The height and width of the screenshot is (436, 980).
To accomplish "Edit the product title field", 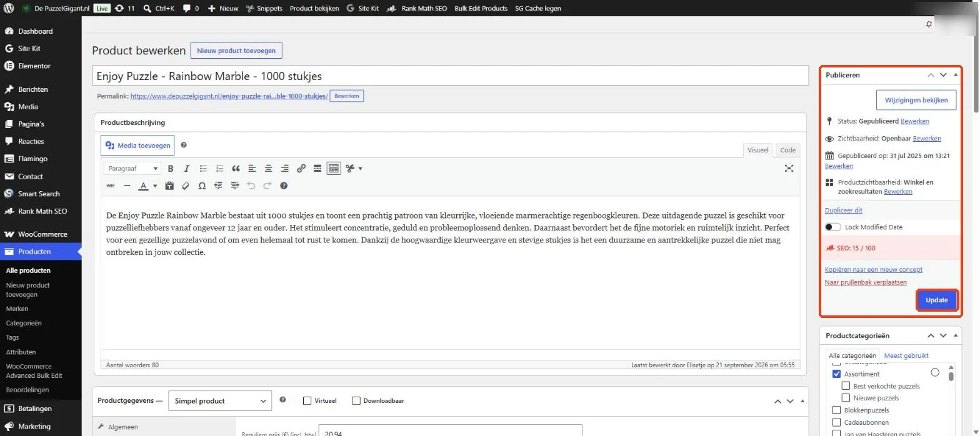I will [x=451, y=76].
